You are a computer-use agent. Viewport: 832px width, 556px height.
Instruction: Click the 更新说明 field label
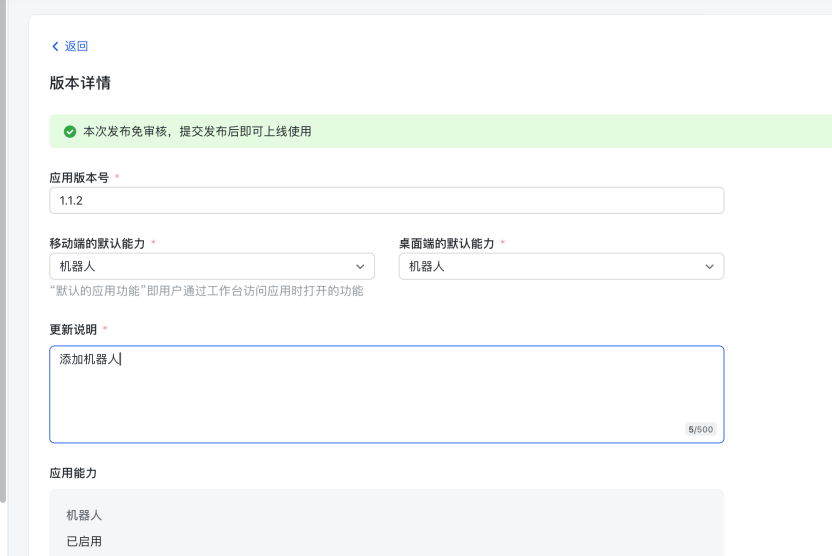pos(73,330)
